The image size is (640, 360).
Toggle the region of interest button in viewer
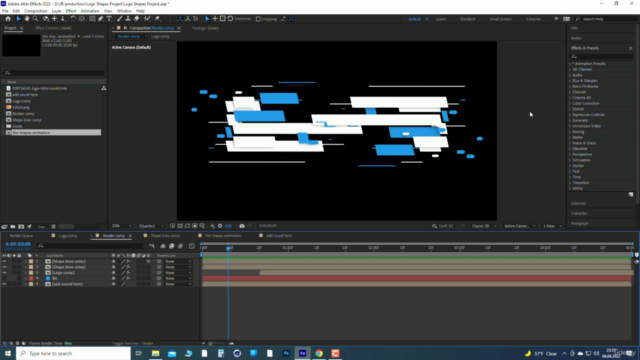coord(195,226)
